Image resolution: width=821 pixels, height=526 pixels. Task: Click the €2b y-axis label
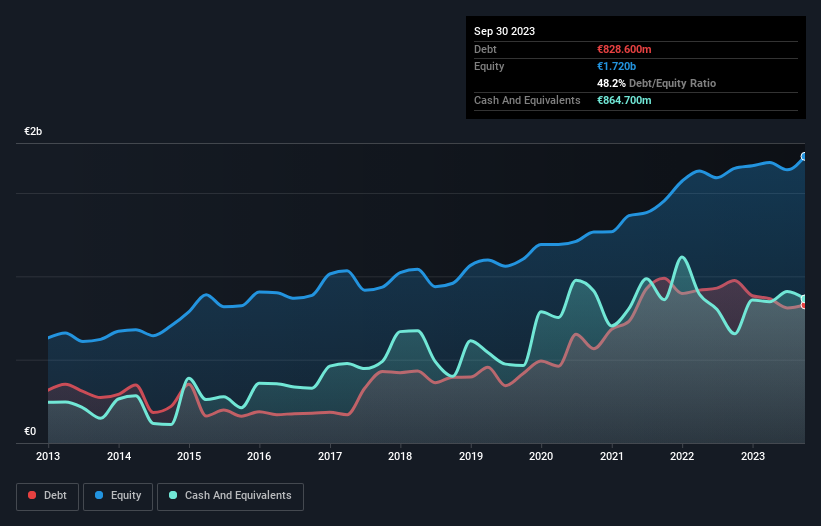point(33,131)
